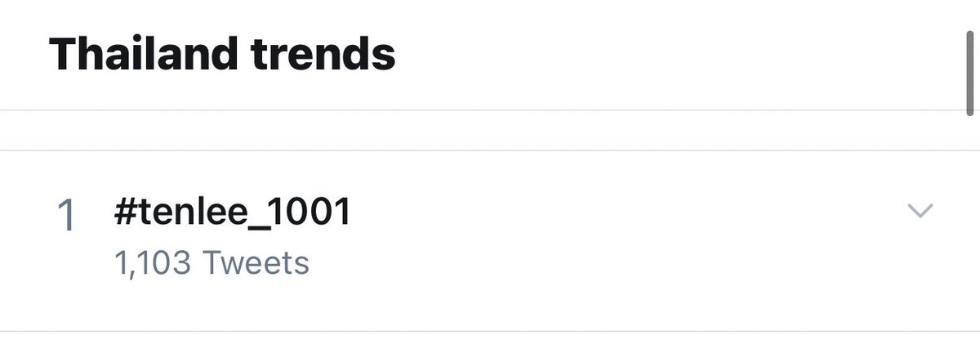980x349 pixels.
Task: Click the 1,103 Tweets count text
Action: click(x=212, y=263)
